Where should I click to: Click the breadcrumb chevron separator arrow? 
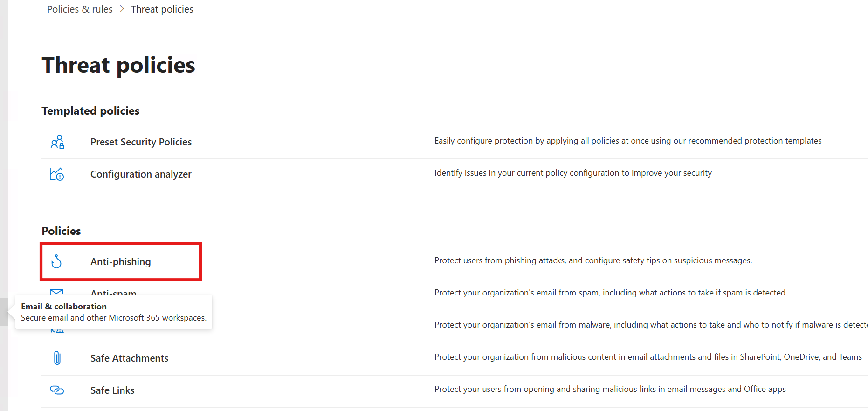tap(122, 9)
